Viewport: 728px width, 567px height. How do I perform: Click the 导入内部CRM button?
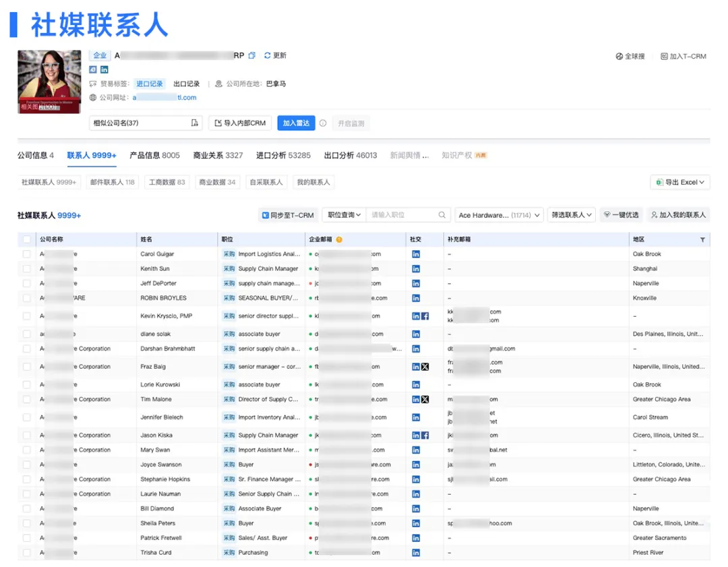pyautogui.click(x=240, y=123)
